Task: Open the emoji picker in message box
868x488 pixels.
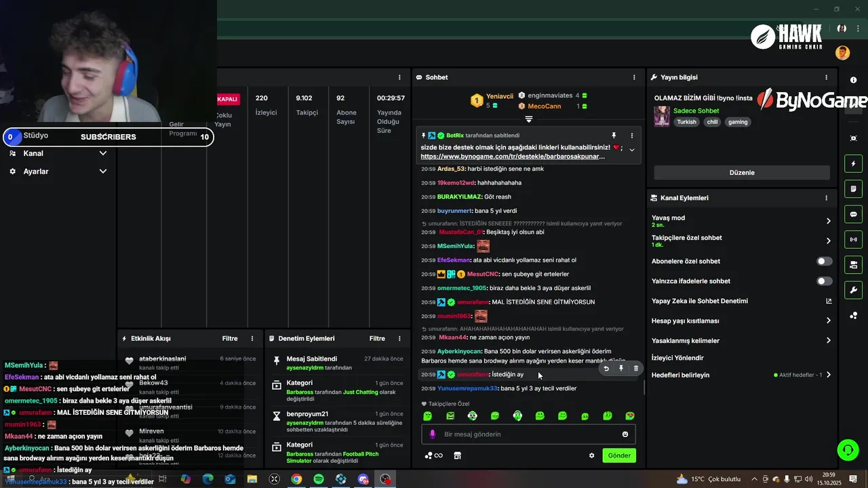Action: pos(625,434)
